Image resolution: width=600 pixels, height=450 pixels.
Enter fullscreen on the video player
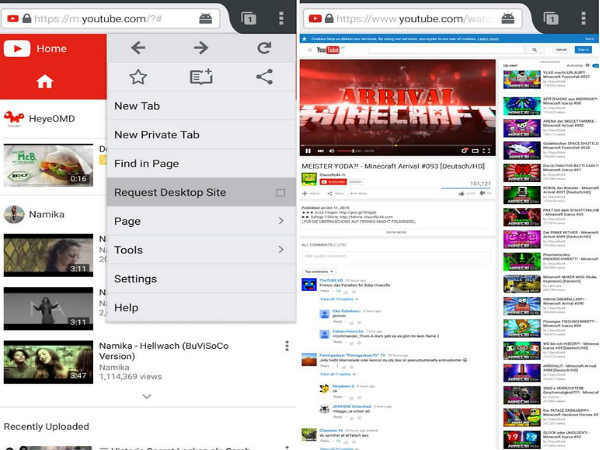(x=486, y=151)
